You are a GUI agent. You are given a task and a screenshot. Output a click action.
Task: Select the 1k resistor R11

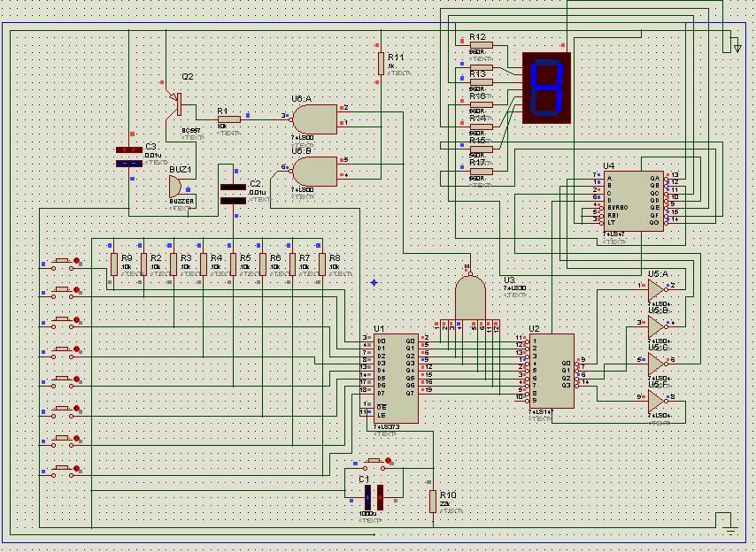point(381,64)
